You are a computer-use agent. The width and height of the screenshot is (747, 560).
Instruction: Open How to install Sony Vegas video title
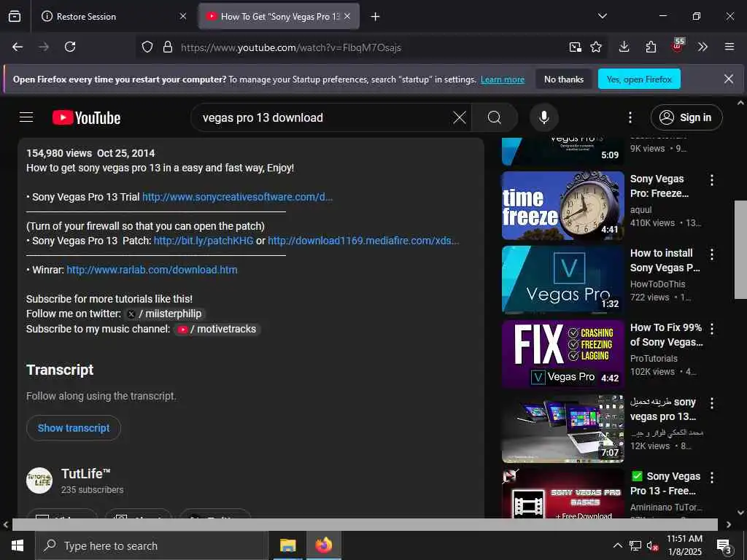[x=665, y=260]
